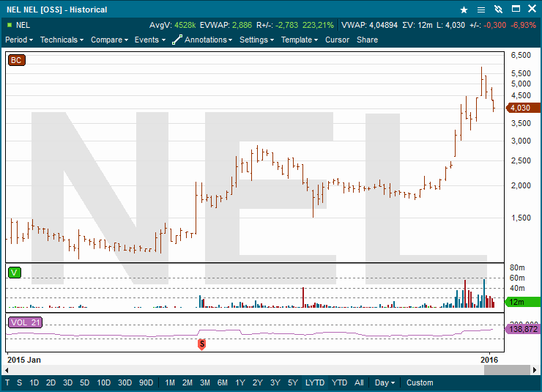Open the Settings dropdown

256,40
